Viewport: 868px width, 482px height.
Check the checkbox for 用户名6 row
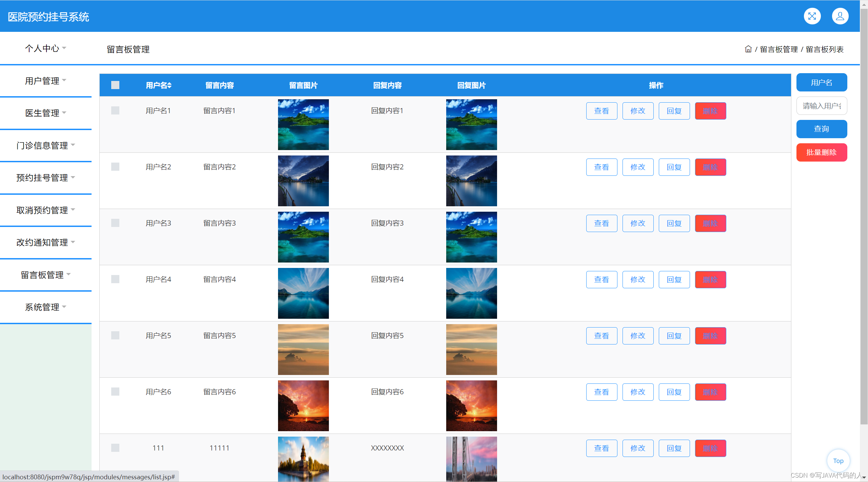(x=115, y=392)
